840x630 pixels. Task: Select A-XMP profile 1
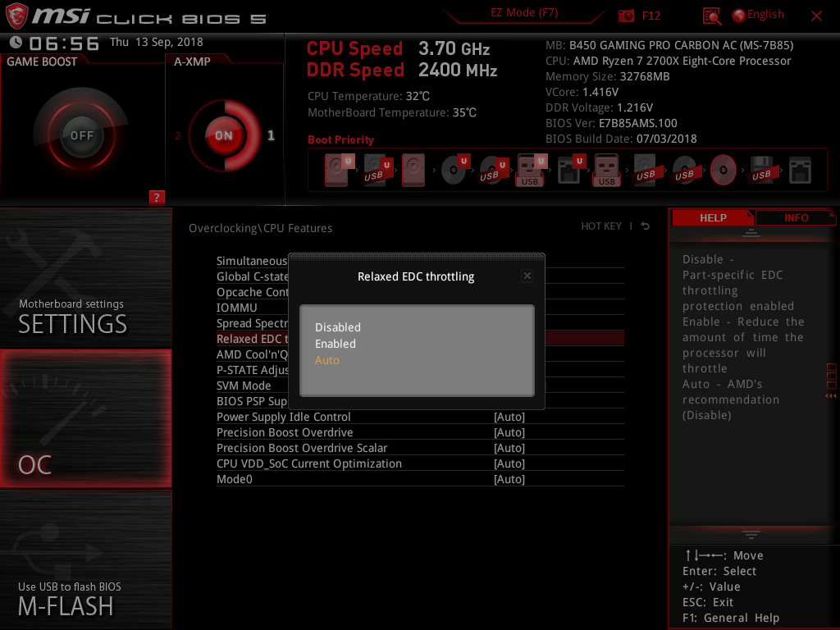pyautogui.click(x=271, y=135)
